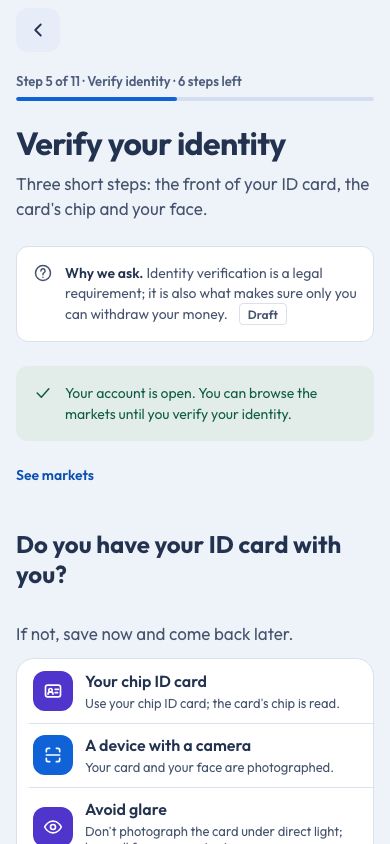
Task: Select the "Avoid glare" item title
Action: pos(126,810)
